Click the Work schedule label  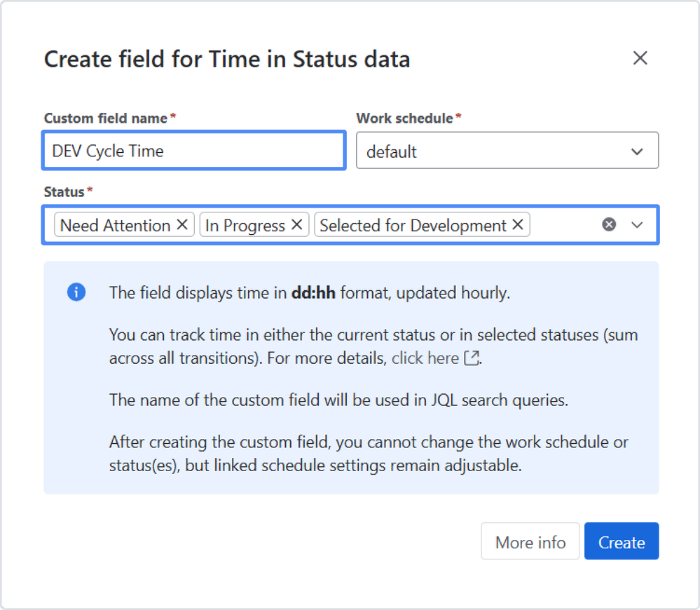pyautogui.click(x=404, y=118)
